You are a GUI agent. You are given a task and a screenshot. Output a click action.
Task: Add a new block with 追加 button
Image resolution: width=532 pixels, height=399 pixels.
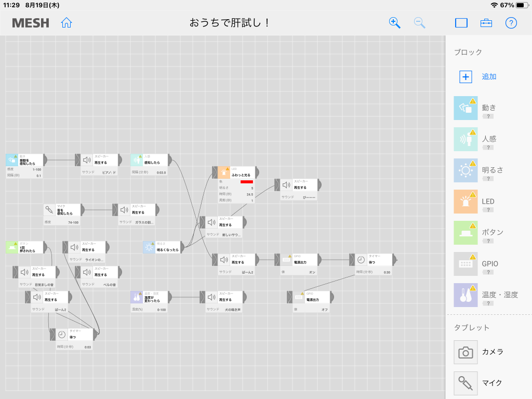[x=478, y=77]
